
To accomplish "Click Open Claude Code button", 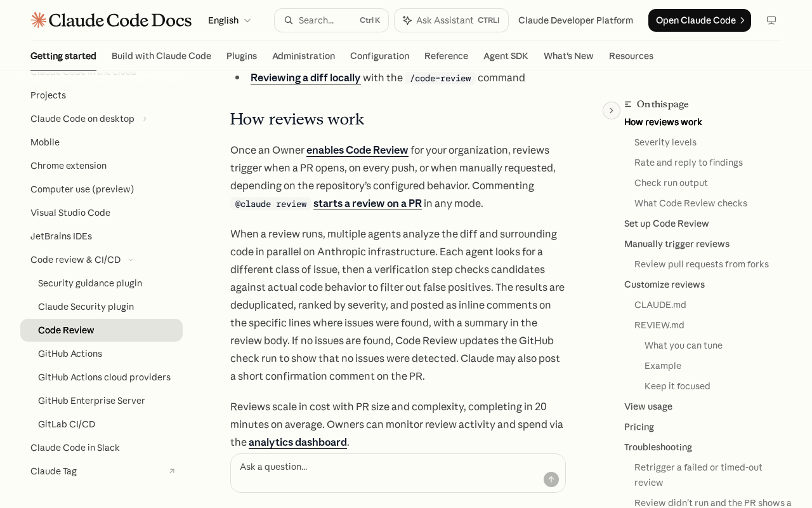I will 700,20.
